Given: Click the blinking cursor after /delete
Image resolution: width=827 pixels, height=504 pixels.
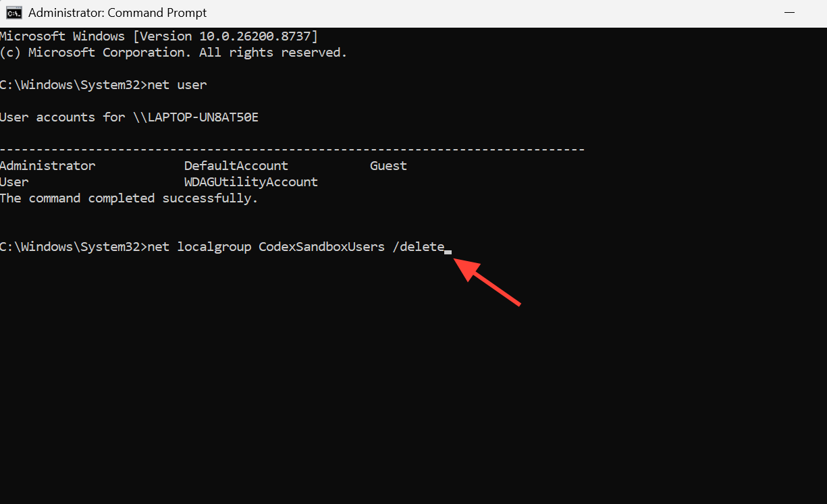Looking at the screenshot, I should [x=448, y=251].
